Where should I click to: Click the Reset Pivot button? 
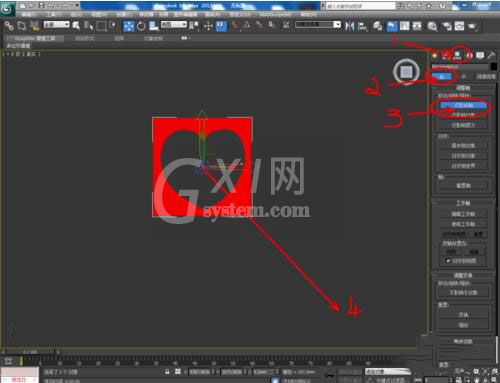pyautogui.click(x=463, y=186)
